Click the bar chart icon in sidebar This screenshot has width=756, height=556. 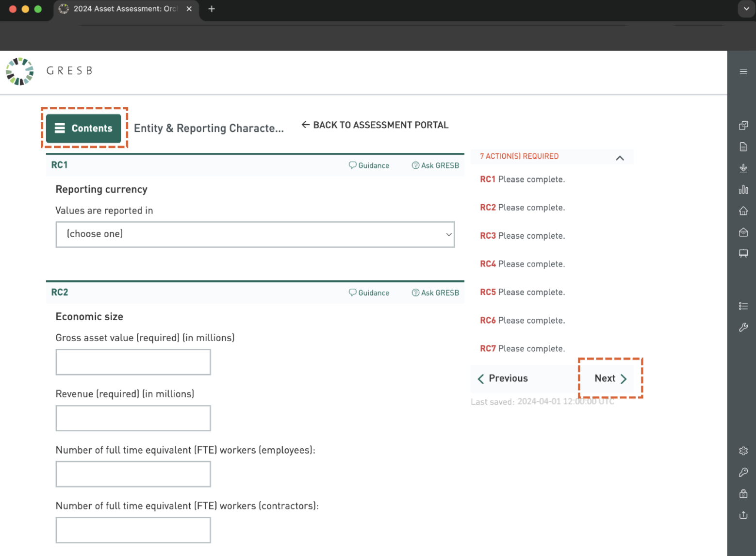coord(743,190)
